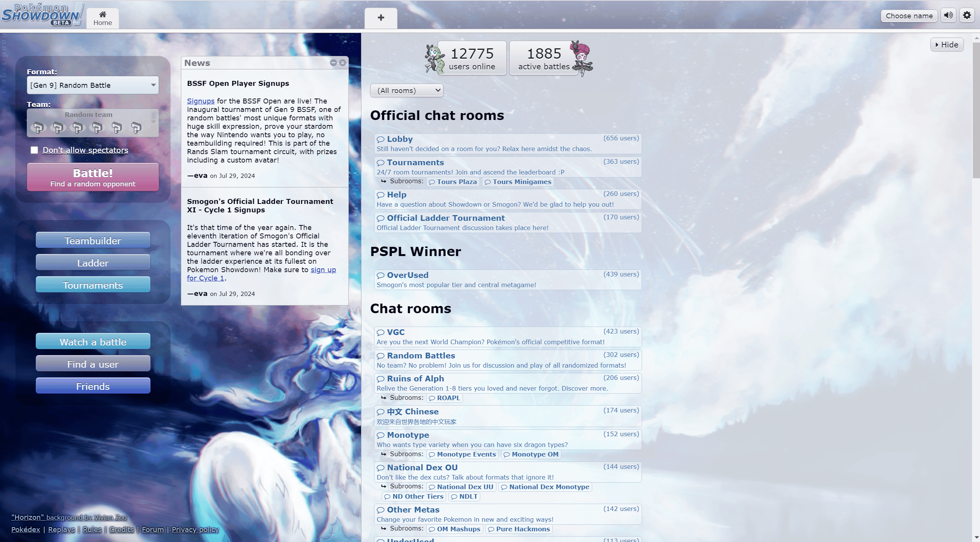Open the Teambuilder
The width and height of the screenshot is (980, 542).
pos(93,241)
